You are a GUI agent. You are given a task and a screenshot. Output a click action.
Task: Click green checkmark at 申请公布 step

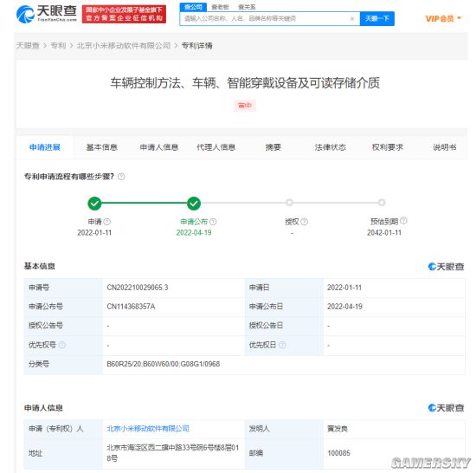coord(194,204)
